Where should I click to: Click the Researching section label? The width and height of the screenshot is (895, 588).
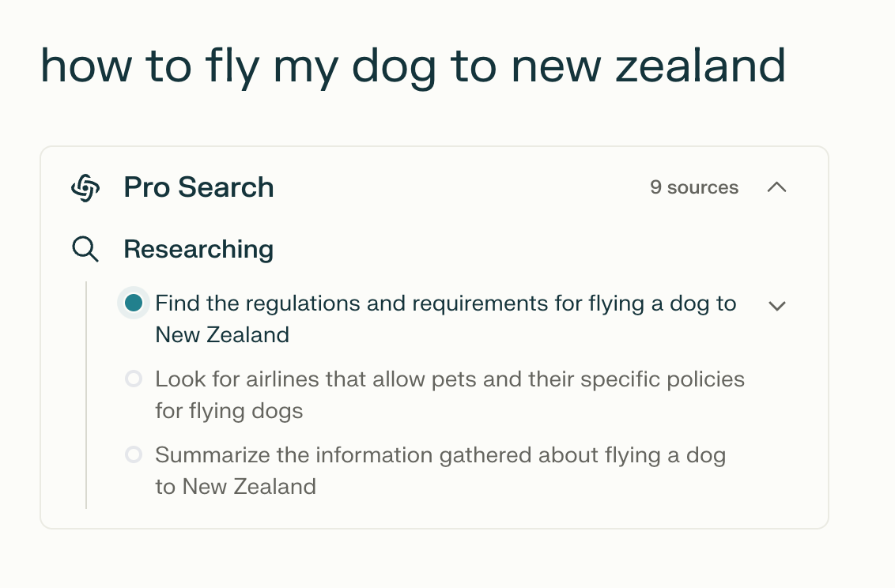[198, 249]
